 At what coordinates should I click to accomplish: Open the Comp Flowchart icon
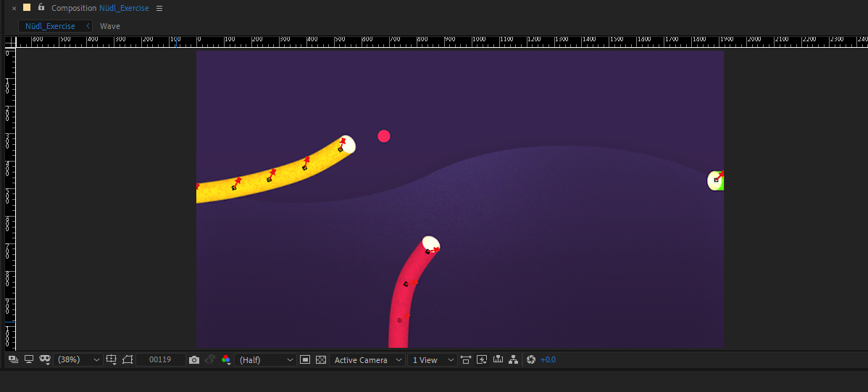pyautogui.click(x=513, y=360)
